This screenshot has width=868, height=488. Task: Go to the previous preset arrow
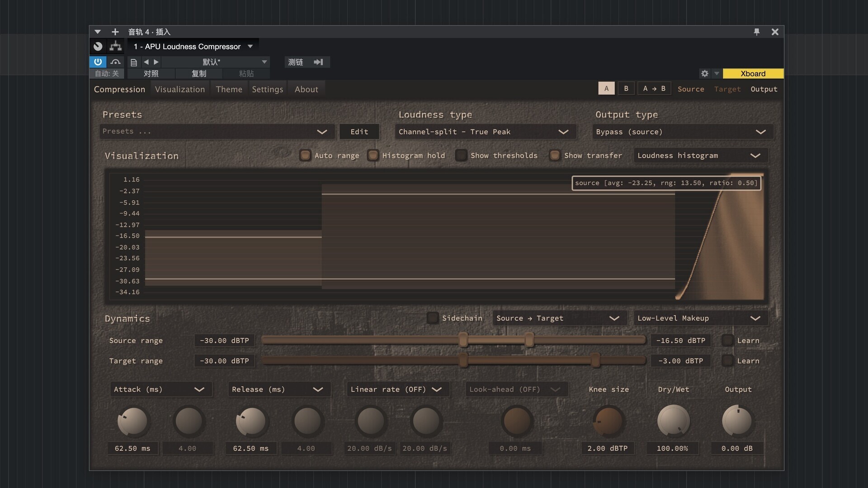click(x=146, y=62)
